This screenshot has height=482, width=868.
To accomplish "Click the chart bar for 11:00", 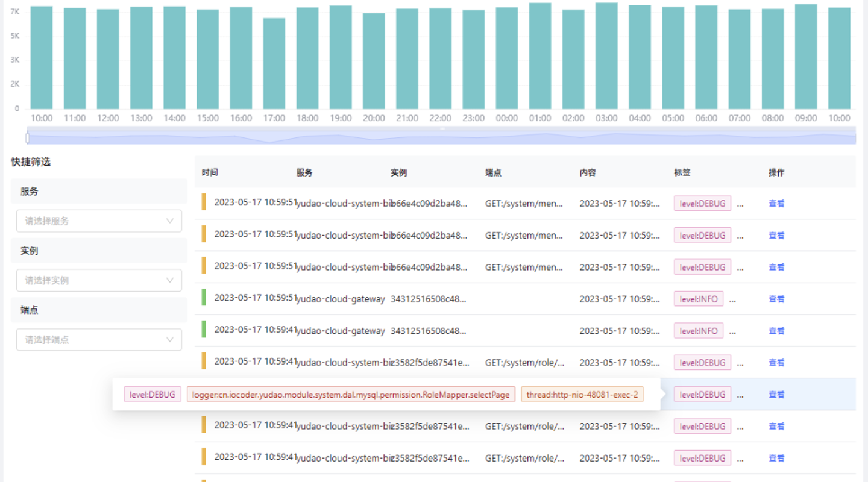I will tap(75, 58).
